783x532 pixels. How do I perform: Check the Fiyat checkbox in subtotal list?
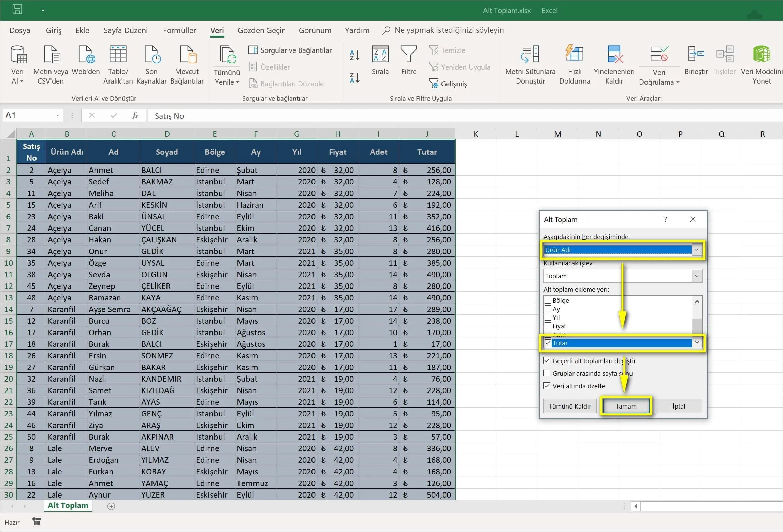[548, 326]
